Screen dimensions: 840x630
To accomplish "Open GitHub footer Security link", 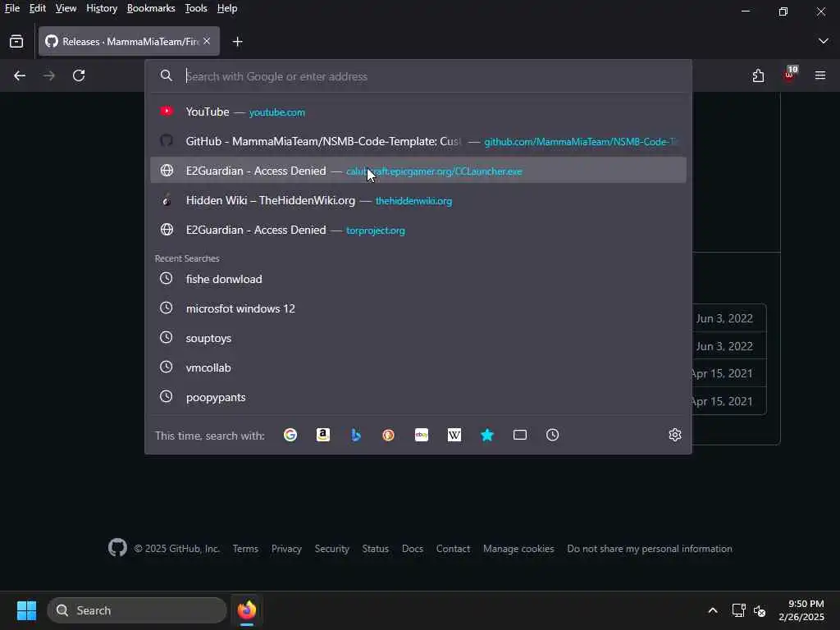I will pyautogui.click(x=331, y=549).
